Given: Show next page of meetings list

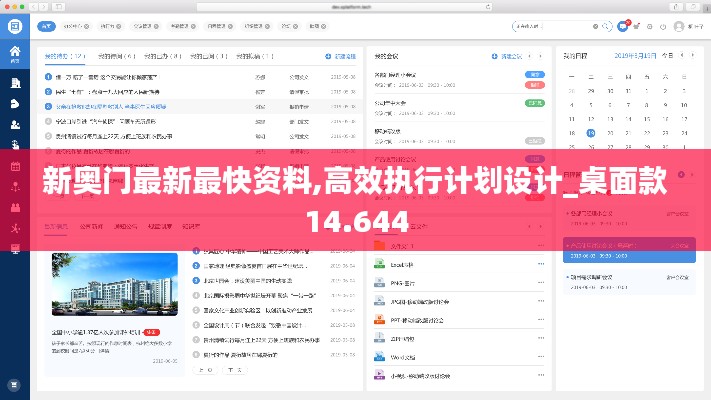Looking at the screenshot, I should [541, 56].
